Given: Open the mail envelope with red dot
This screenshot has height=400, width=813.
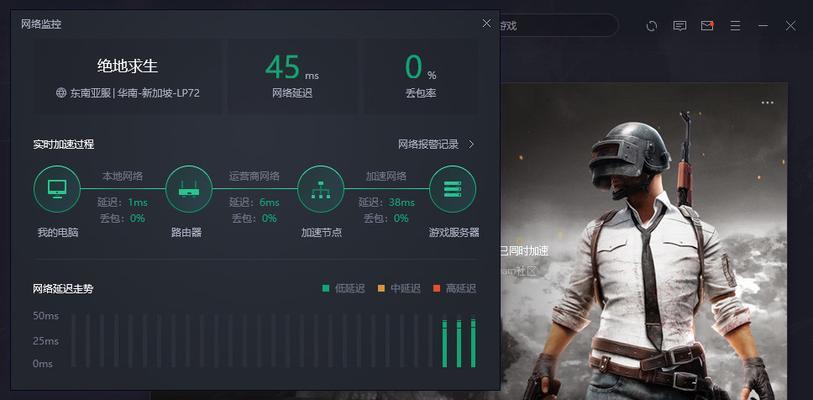Looking at the screenshot, I should pyautogui.click(x=707, y=25).
